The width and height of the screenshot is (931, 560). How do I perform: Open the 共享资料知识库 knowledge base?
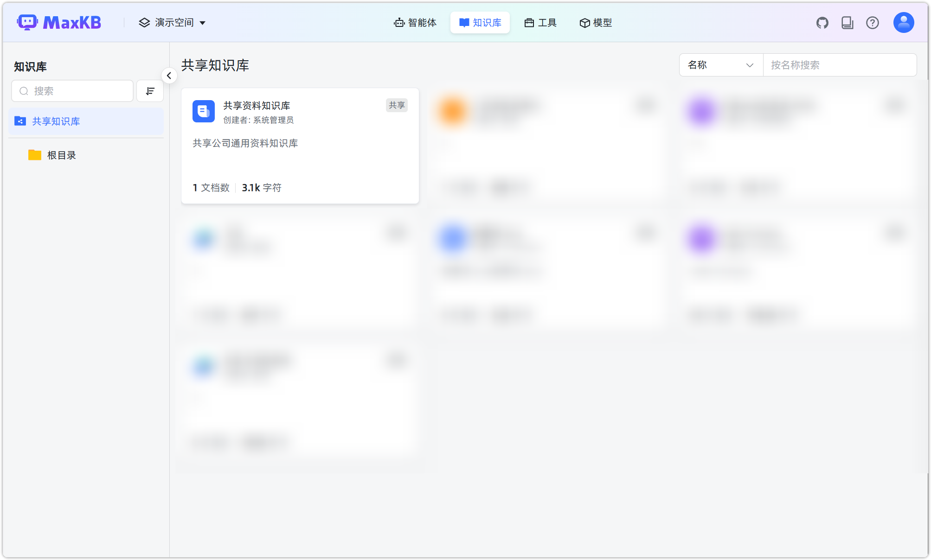coord(256,105)
